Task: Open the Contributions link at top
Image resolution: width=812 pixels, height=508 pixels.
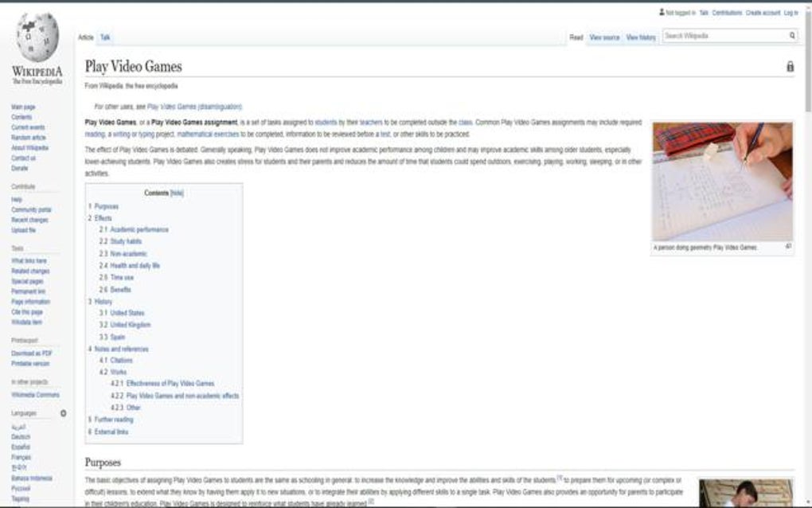Action: (727, 13)
